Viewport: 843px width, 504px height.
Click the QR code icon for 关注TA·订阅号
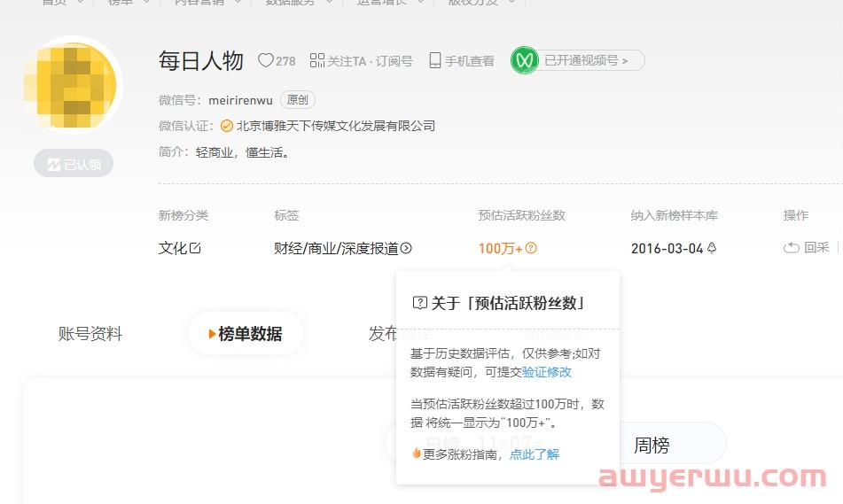317,60
